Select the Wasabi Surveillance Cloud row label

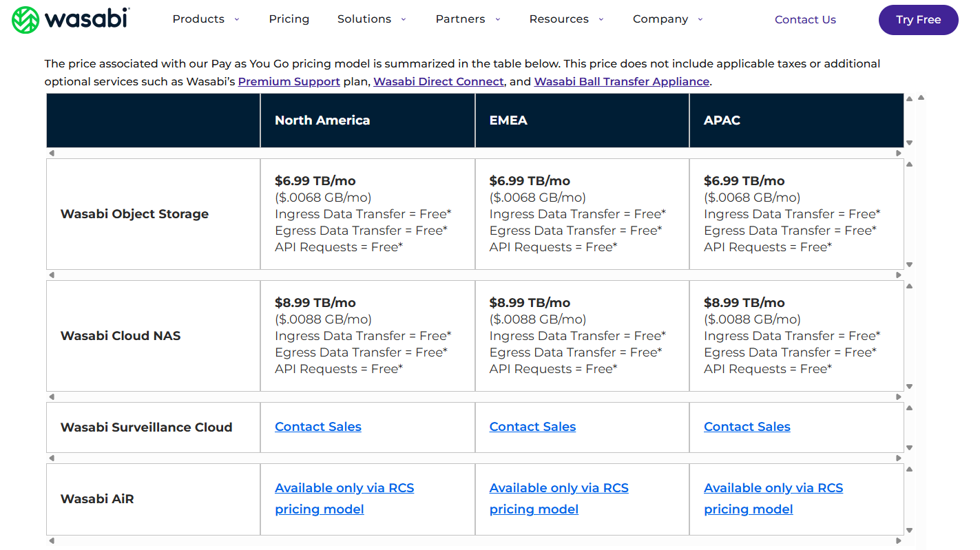tap(146, 427)
